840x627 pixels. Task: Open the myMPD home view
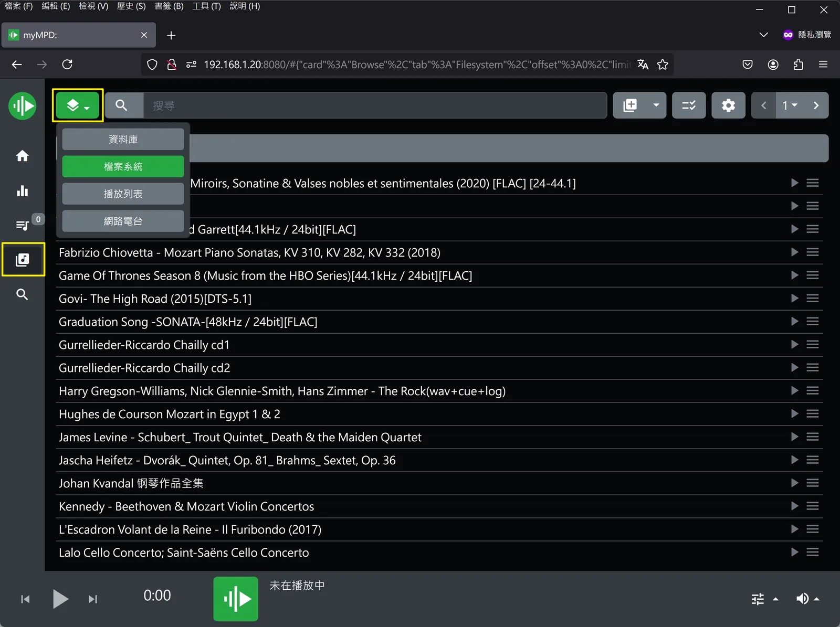coord(22,156)
